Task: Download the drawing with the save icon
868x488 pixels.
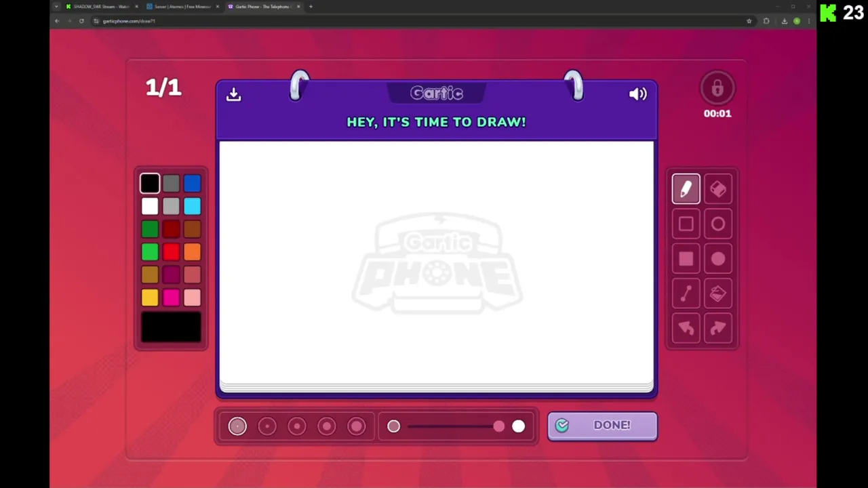Action: point(233,94)
